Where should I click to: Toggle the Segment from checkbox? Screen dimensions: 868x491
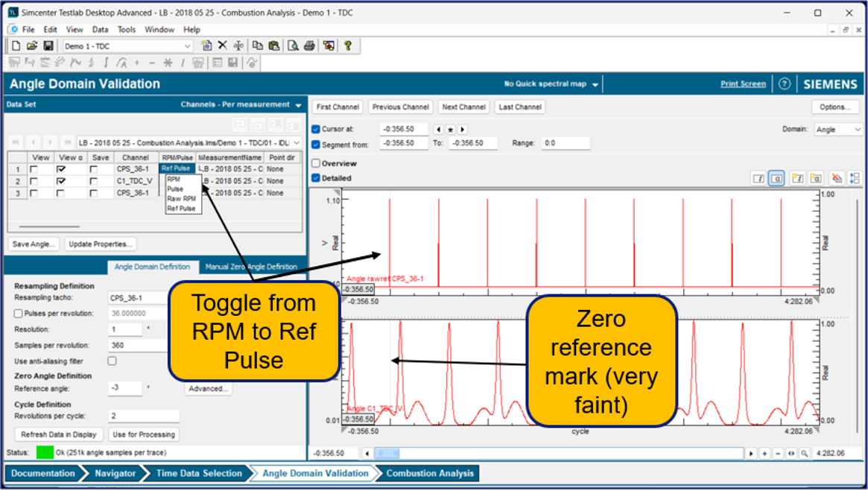(x=316, y=145)
